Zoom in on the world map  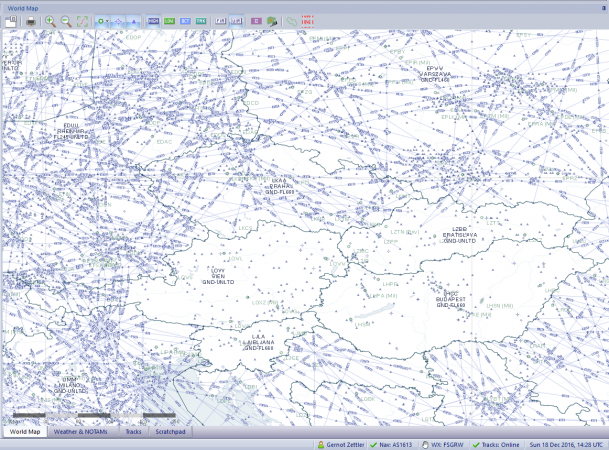(x=49, y=20)
